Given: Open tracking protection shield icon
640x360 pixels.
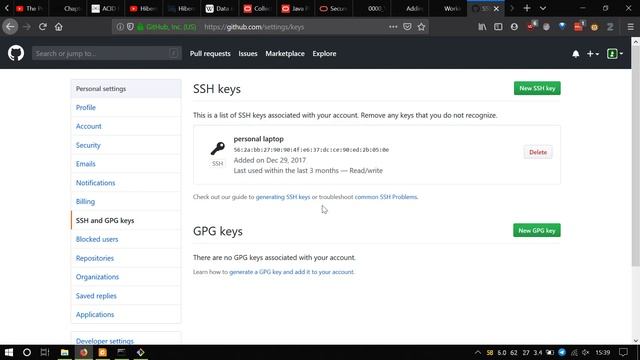Looking at the screenshot, I should click(130, 27).
